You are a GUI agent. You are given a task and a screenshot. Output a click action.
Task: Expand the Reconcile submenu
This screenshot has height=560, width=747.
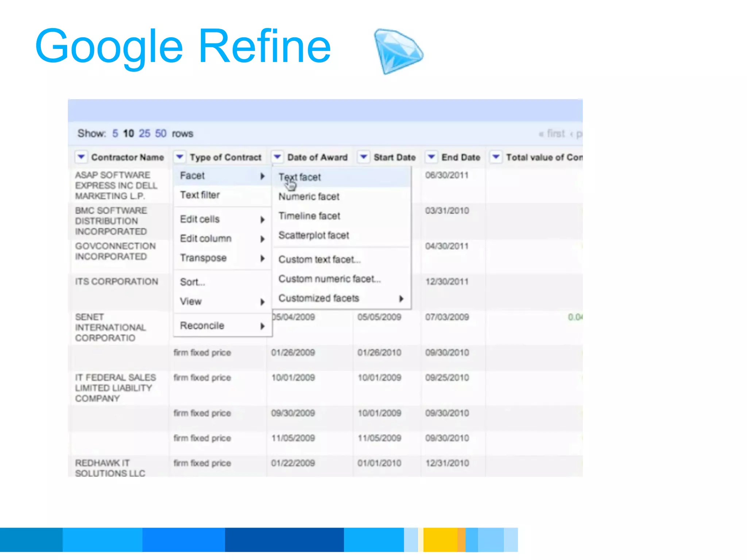pos(222,326)
